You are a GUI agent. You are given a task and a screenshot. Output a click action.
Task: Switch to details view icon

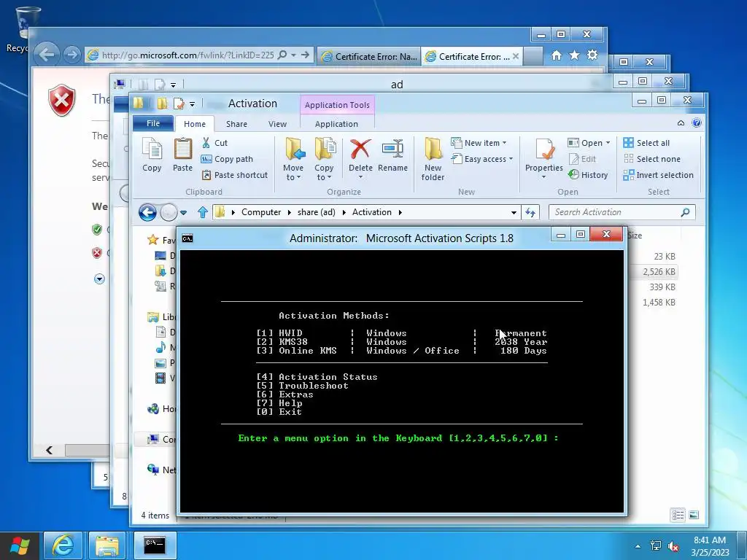pos(678,515)
